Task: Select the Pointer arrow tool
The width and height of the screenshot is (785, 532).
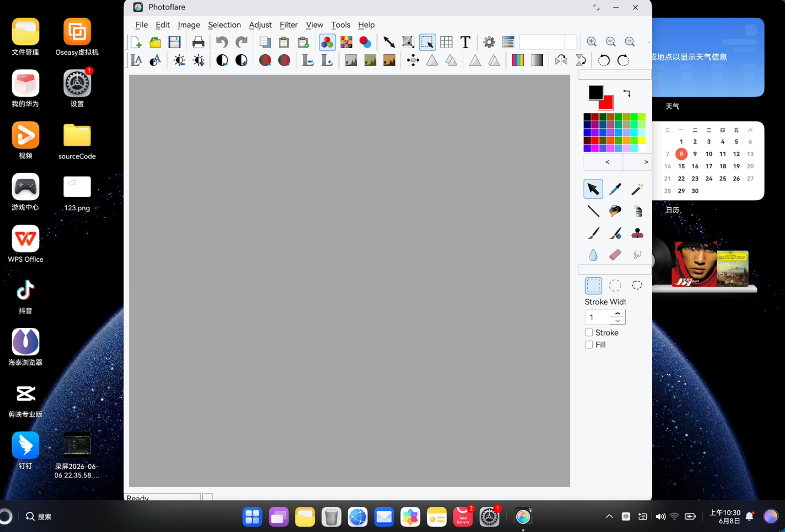Action: tap(593, 189)
